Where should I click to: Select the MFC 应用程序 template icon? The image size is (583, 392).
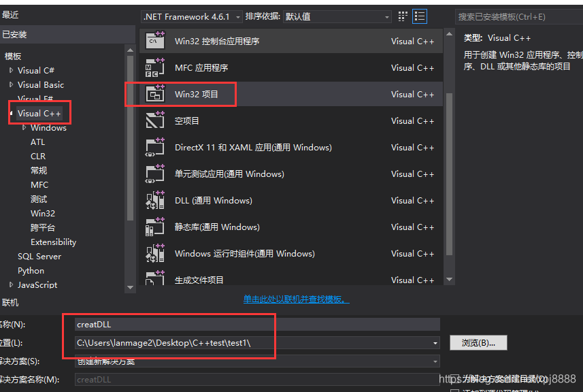pos(155,67)
